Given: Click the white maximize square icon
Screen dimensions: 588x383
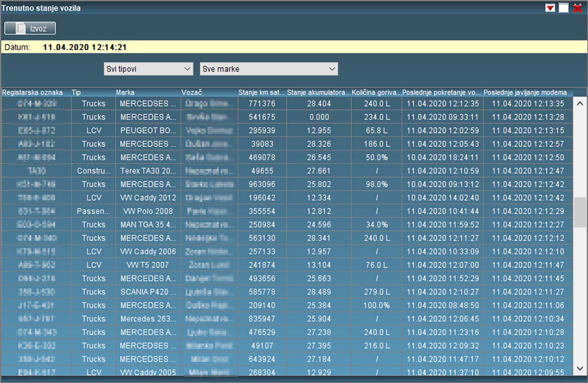Looking at the screenshot, I should coord(564,8).
